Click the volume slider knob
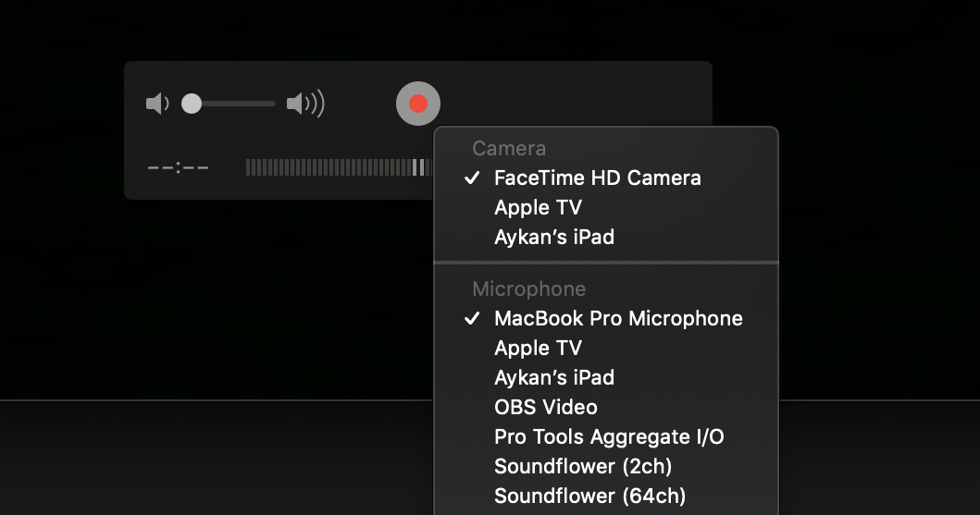Viewport: 980px width, 515px height. (192, 104)
